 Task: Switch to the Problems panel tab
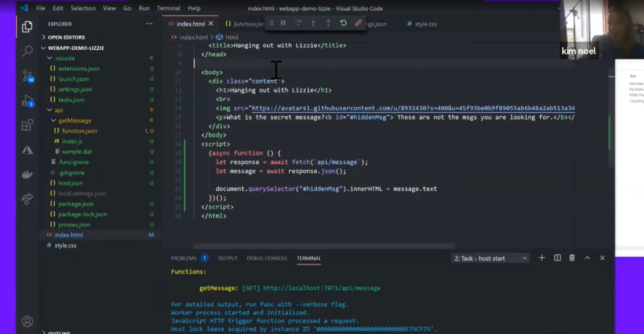pyautogui.click(x=190, y=258)
